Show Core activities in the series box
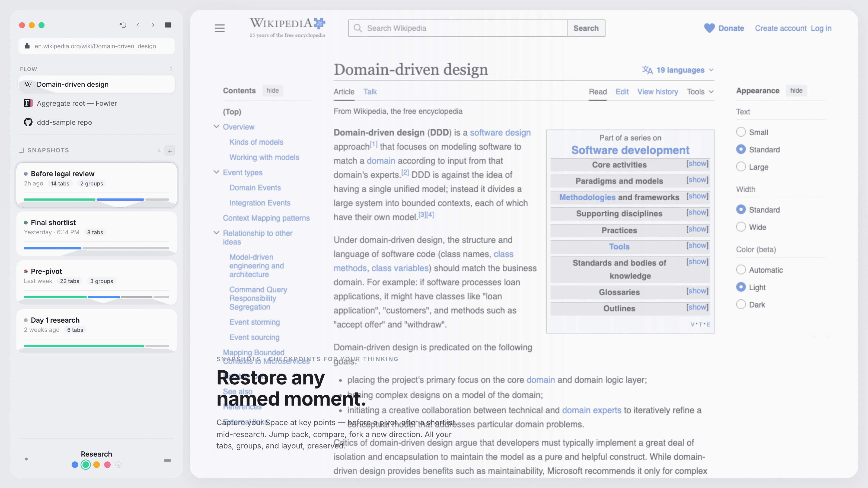Screen dimensions: 868x488 click(697, 164)
